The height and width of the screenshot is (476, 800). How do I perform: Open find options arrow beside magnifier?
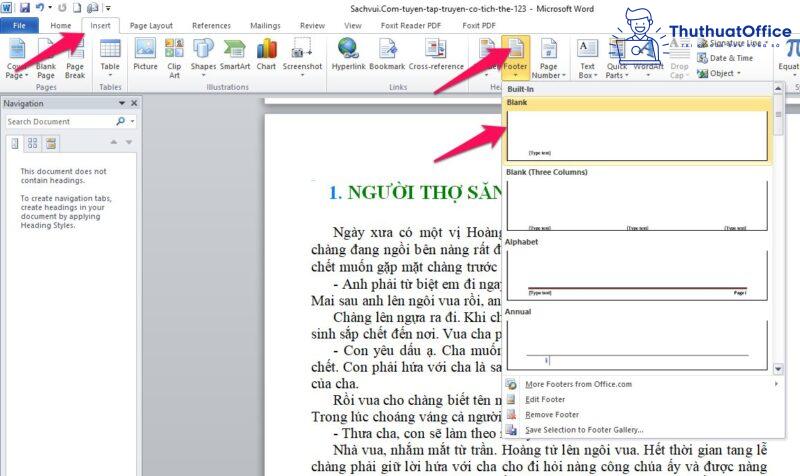132,121
